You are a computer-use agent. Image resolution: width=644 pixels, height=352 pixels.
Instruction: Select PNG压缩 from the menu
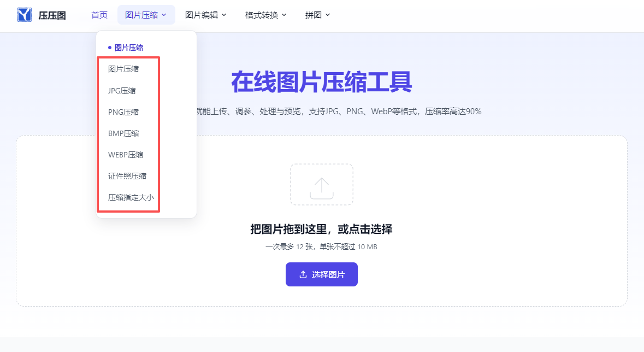coord(123,112)
